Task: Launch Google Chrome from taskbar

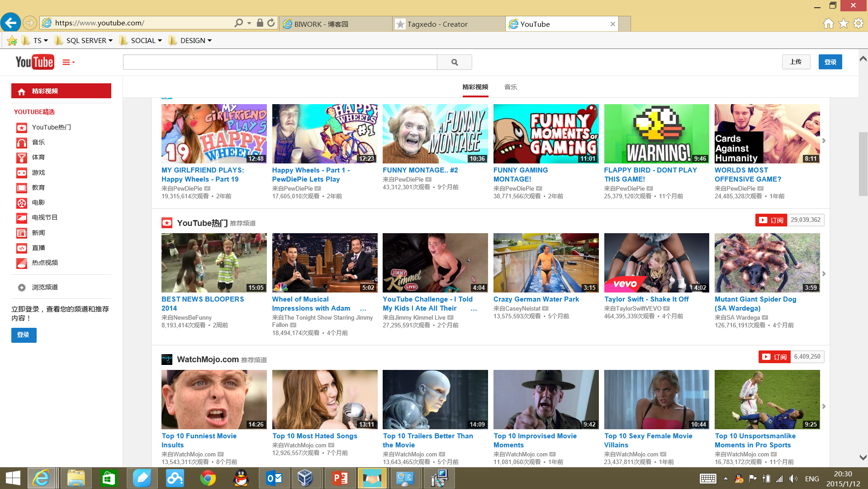Action: [208, 478]
